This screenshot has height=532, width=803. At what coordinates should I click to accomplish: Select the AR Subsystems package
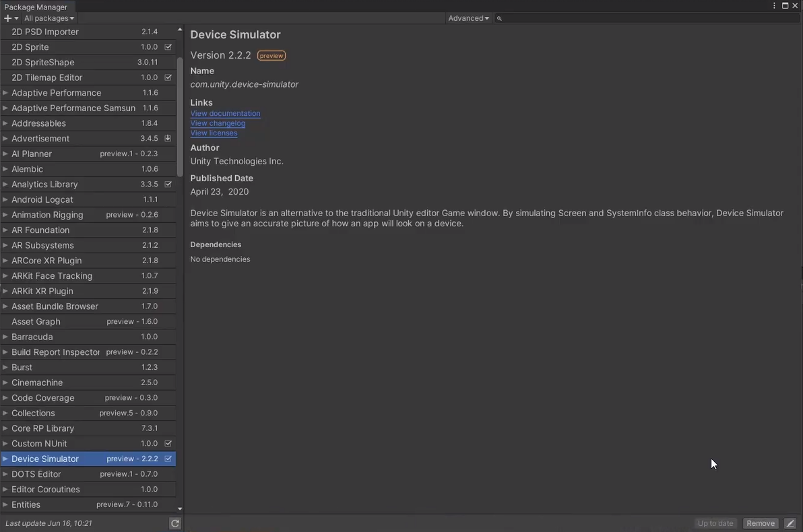[x=88, y=245]
